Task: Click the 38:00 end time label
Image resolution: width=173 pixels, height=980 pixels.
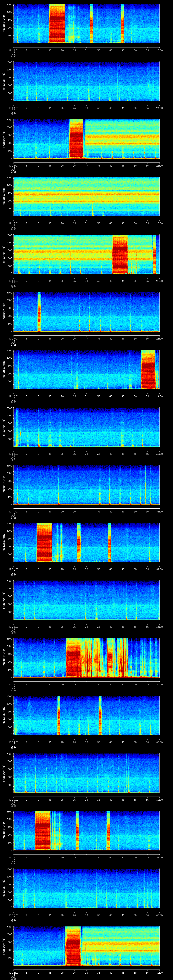Action: pyautogui.click(x=159, y=915)
